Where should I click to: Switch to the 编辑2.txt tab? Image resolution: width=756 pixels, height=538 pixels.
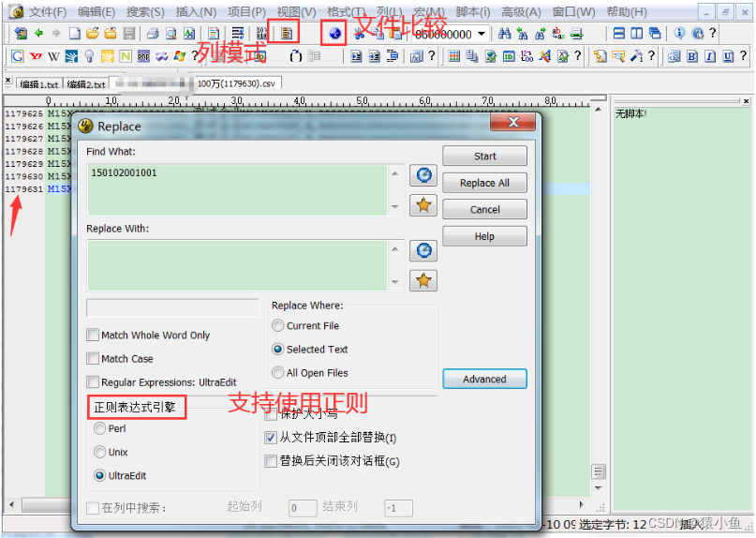86,84
